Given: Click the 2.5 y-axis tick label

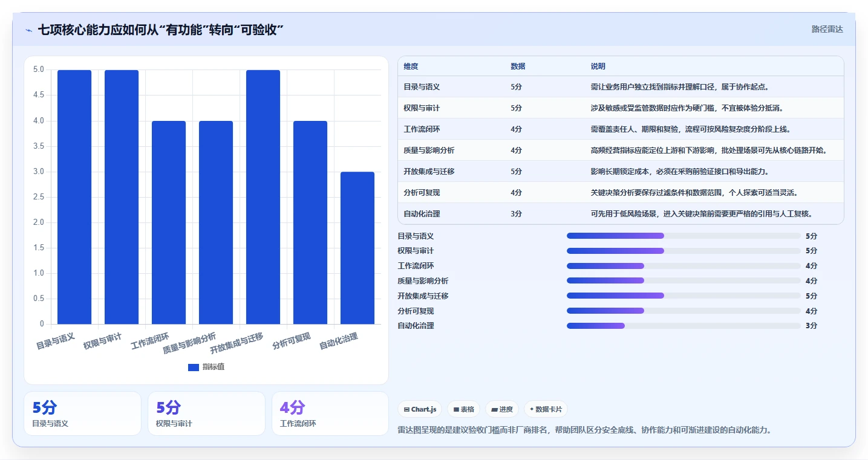Looking at the screenshot, I should point(38,197).
